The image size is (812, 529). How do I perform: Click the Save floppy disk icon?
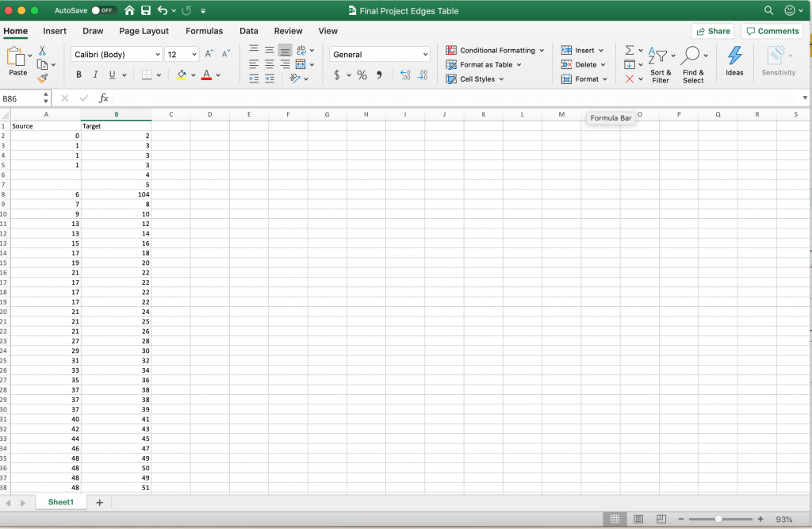[145, 10]
